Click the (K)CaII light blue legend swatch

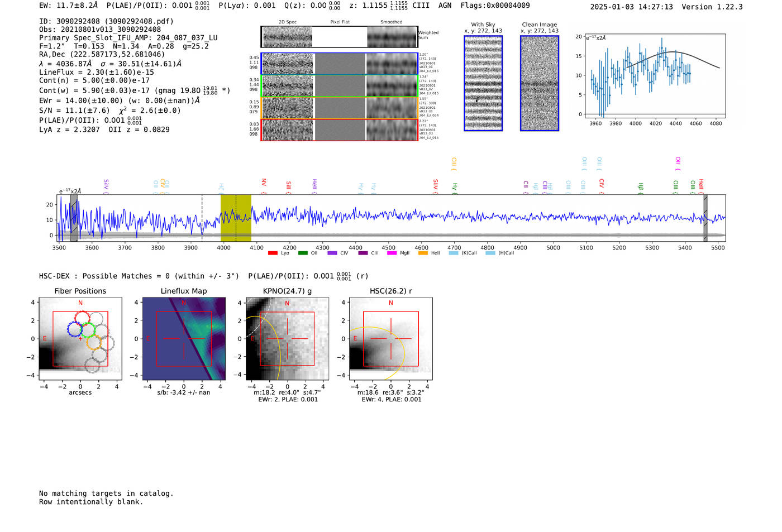[454, 253]
